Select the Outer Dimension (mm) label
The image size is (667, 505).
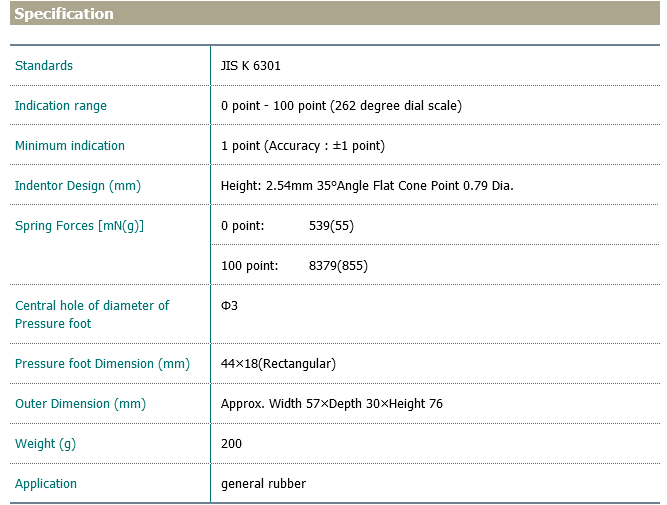coord(80,404)
